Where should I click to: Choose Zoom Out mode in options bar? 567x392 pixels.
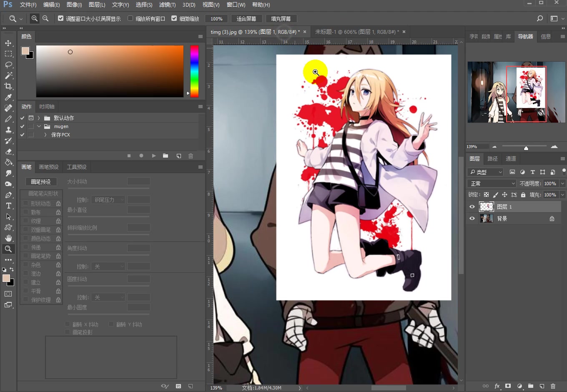pos(45,18)
